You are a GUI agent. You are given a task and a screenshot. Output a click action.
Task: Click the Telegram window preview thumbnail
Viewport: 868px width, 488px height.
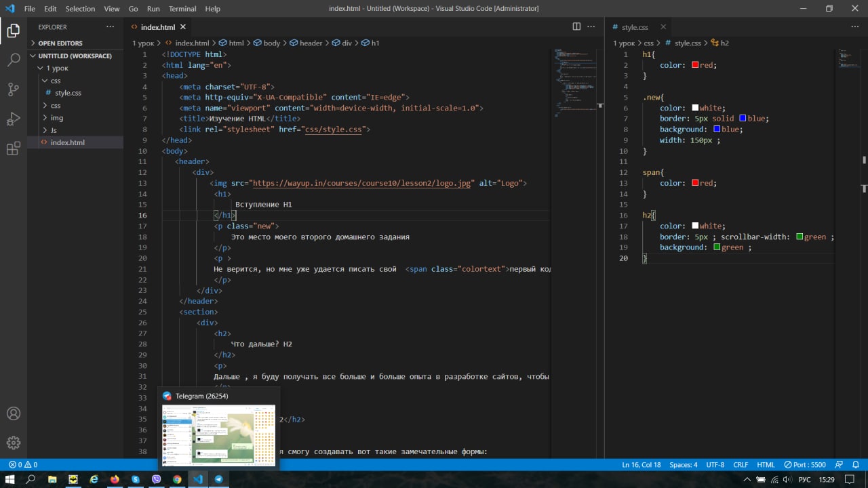click(x=218, y=434)
